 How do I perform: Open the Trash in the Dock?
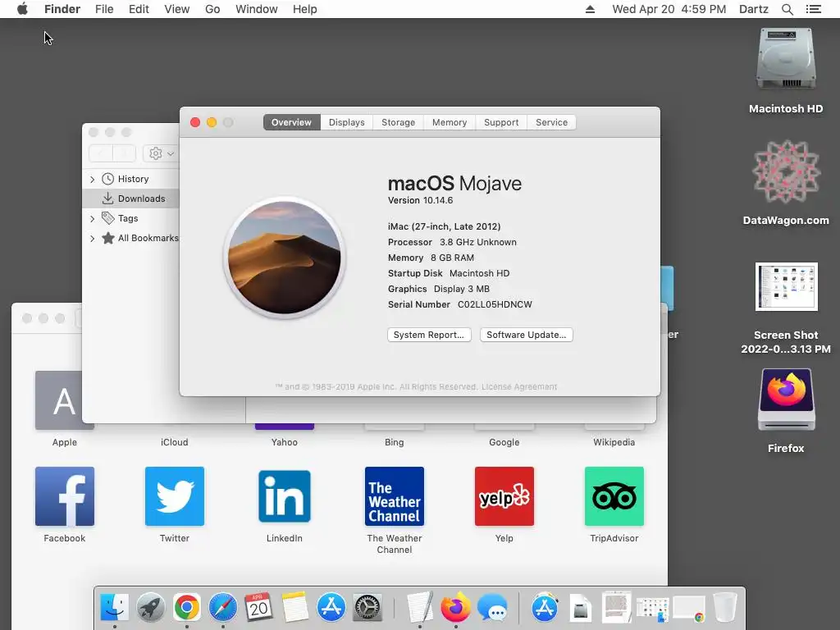tap(725, 608)
